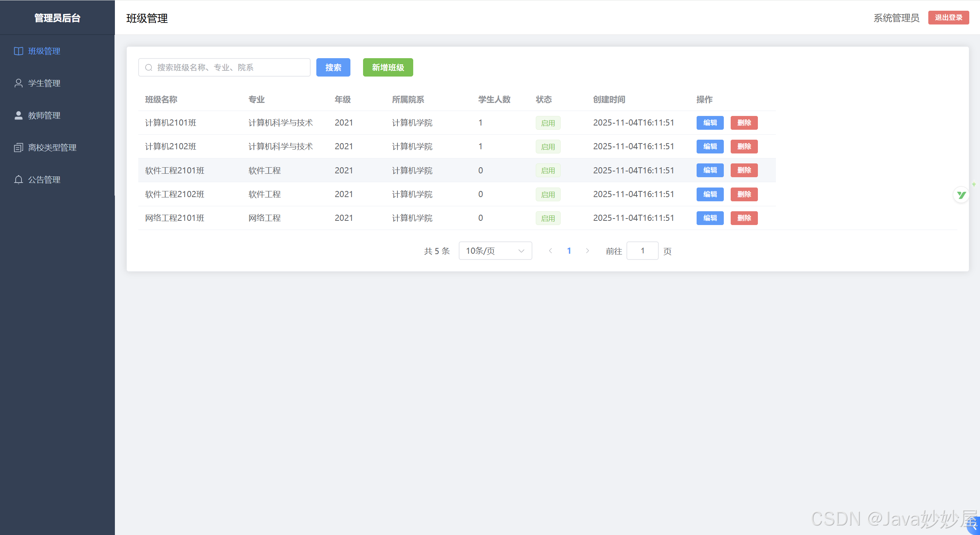Click the 创建时间 column header

click(609, 100)
